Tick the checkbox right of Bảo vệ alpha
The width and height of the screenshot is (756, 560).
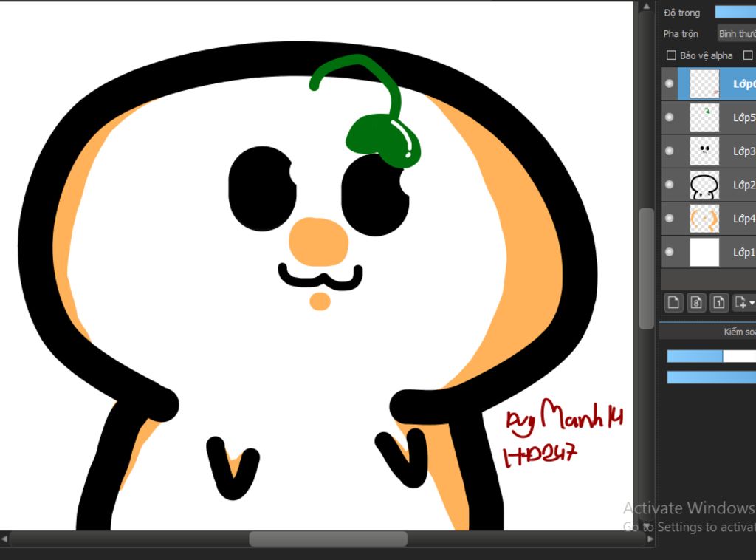[x=748, y=55]
